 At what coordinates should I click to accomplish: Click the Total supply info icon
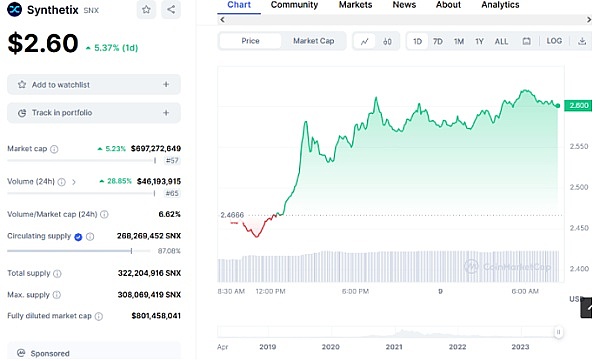(x=57, y=273)
